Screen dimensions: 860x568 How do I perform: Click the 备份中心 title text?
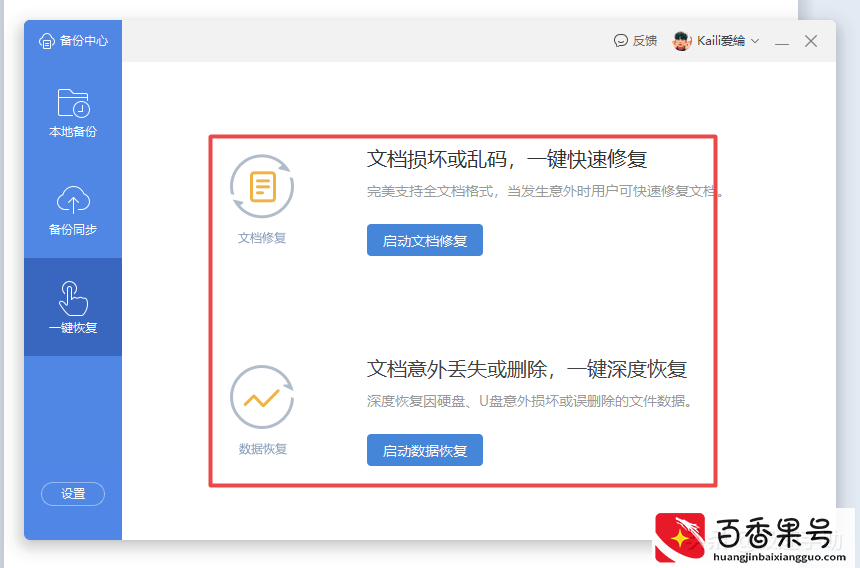(x=84, y=41)
